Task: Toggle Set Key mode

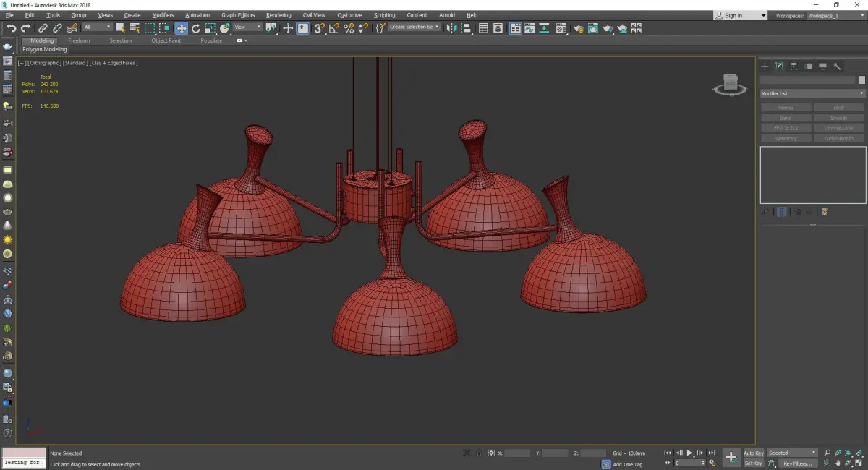Action: (754, 463)
